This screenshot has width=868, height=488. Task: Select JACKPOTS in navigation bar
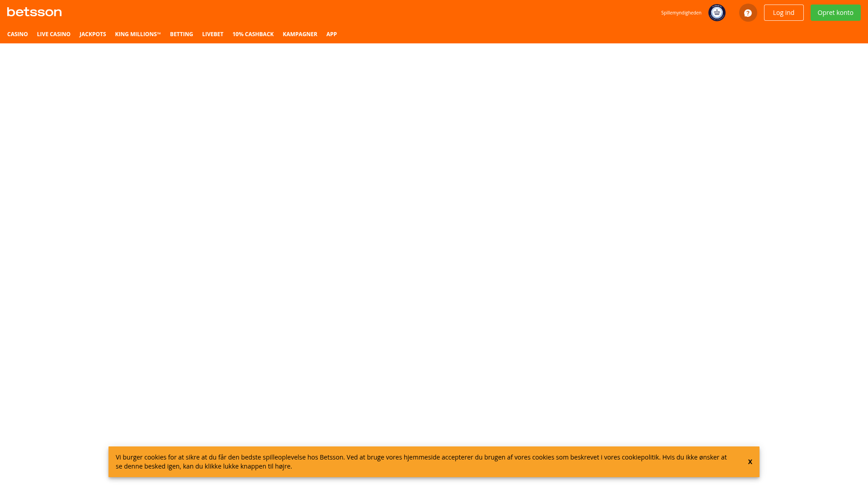click(93, 34)
